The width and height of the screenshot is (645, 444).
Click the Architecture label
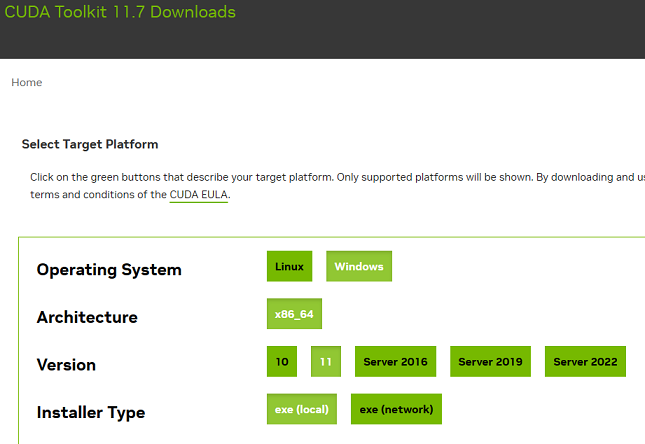pyautogui.click(x=87, y=317)
